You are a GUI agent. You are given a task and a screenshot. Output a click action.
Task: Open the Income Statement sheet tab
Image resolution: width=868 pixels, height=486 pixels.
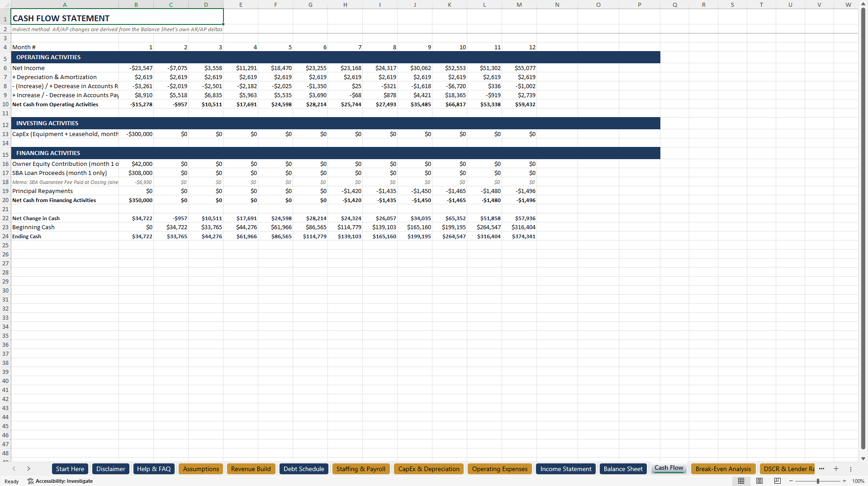(x=566, y=469)
